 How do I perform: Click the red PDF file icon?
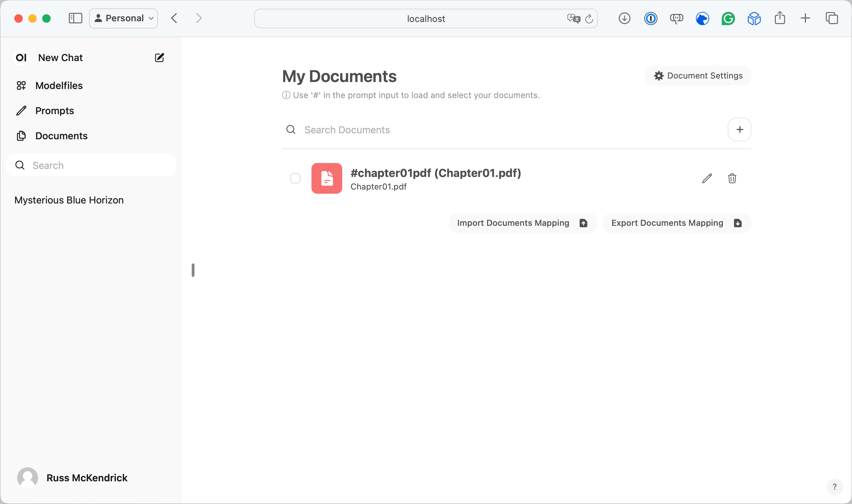(326, 178)
